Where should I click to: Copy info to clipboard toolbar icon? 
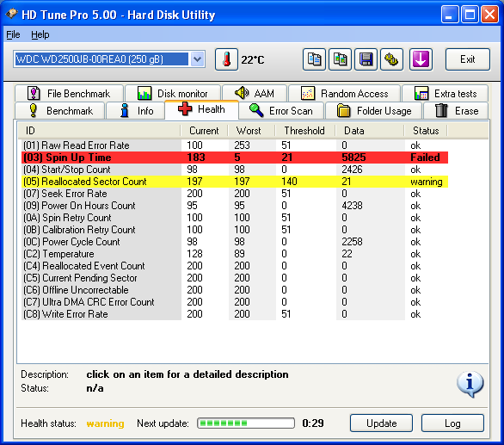tap(315, 59)
